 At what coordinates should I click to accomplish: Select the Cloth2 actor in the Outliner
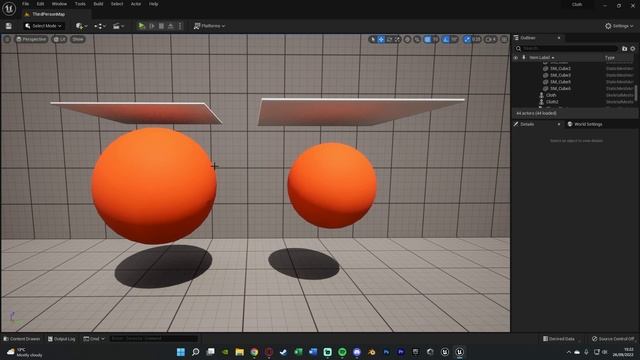click(552, 102)
